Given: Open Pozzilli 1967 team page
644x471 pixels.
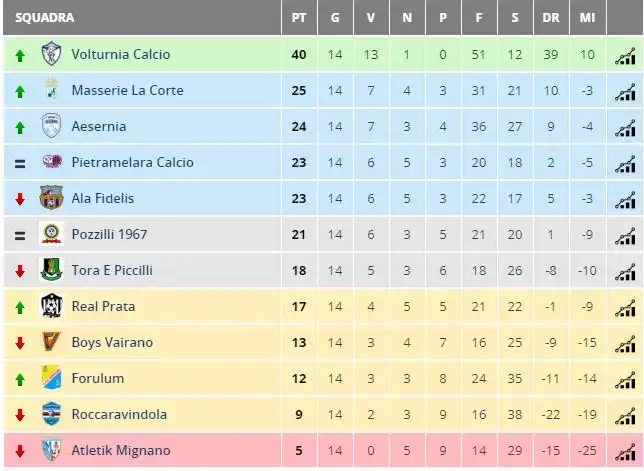Looking at the screenshot, I should tap(109, 234).
